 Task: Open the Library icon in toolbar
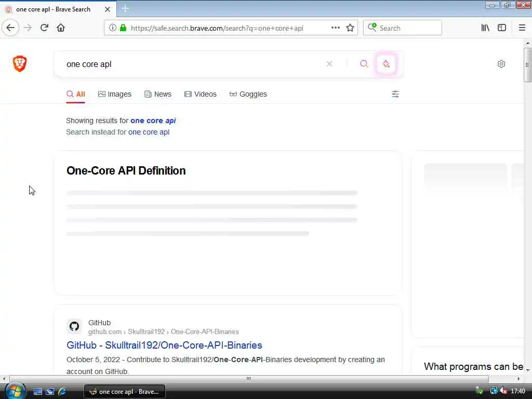485,28
